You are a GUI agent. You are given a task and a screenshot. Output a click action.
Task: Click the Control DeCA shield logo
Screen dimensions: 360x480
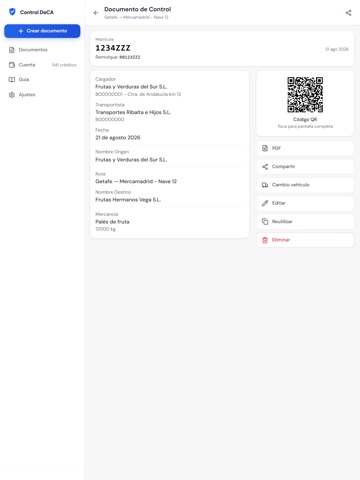(x=12, y=12)
